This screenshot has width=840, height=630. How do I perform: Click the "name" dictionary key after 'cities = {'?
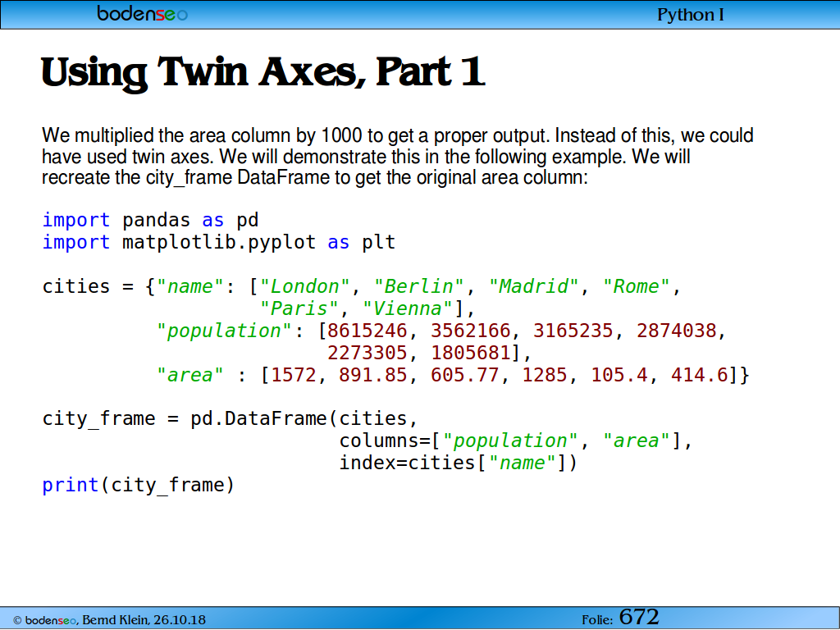coord(189,286)
